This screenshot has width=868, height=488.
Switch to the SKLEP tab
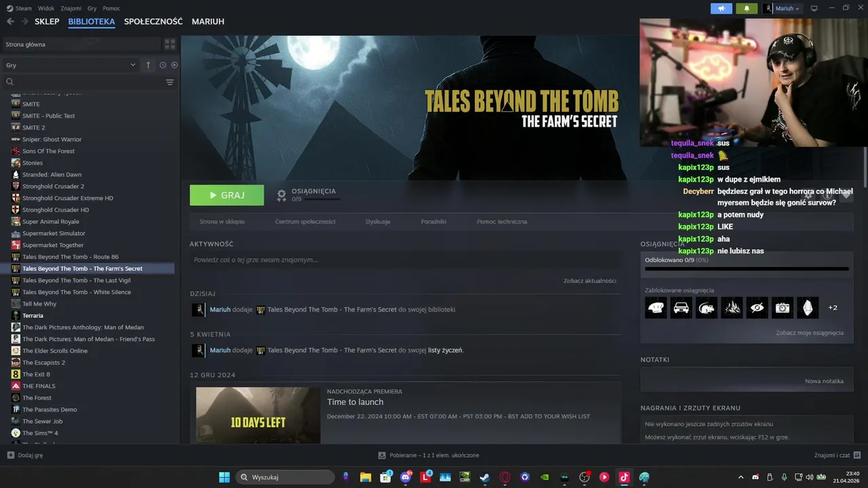coord(47,22)
